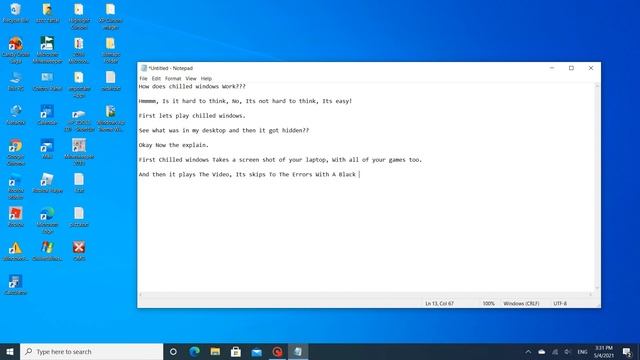This screenshot has width=640, height=360.
Task: Open Notepad's Help menu
Action: point(206,78)
